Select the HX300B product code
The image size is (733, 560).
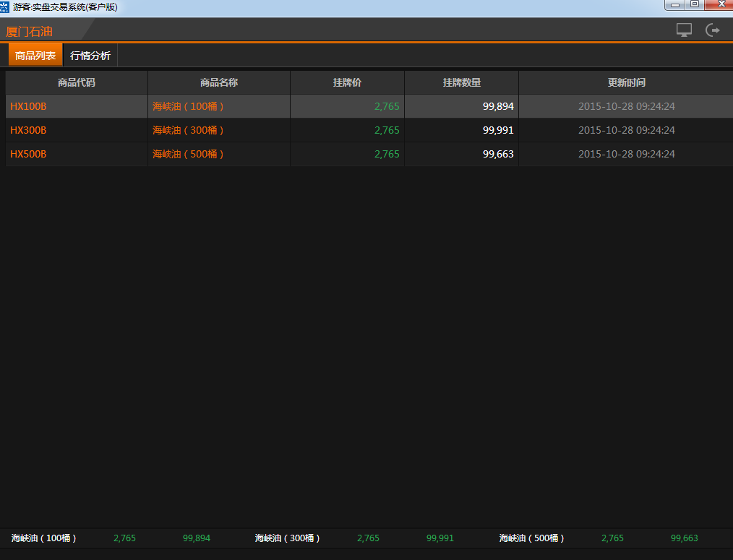[28, 130]
